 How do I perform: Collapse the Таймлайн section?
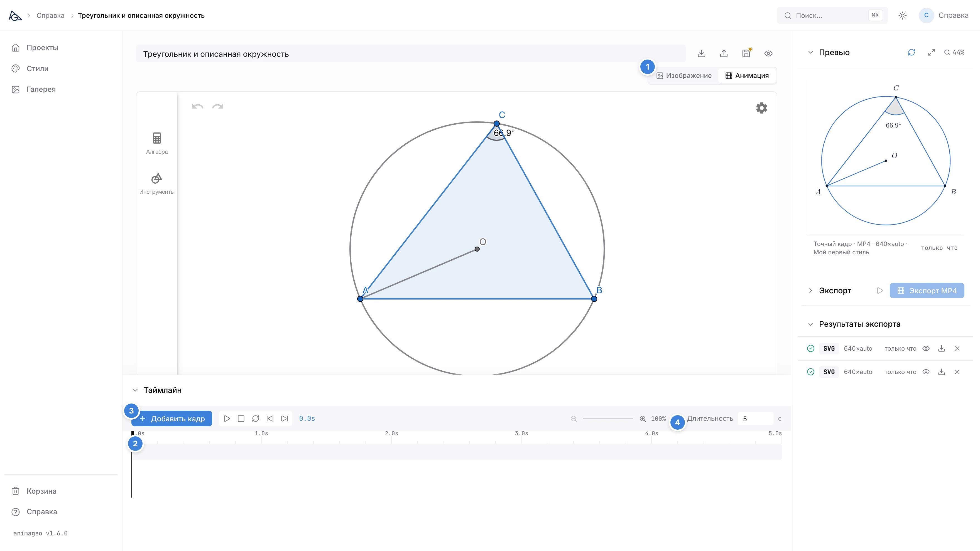coord(135,390)
